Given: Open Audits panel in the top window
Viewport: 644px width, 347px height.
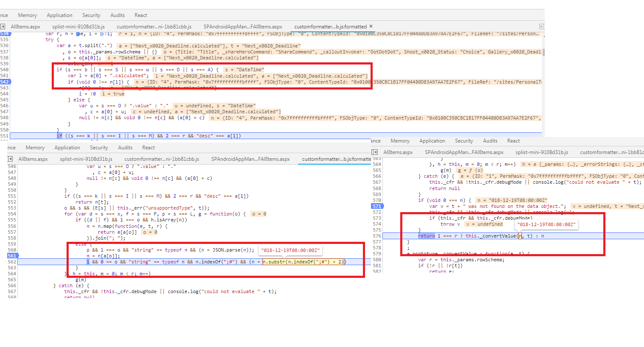Looking at the screenshot, I should (117, 15).
